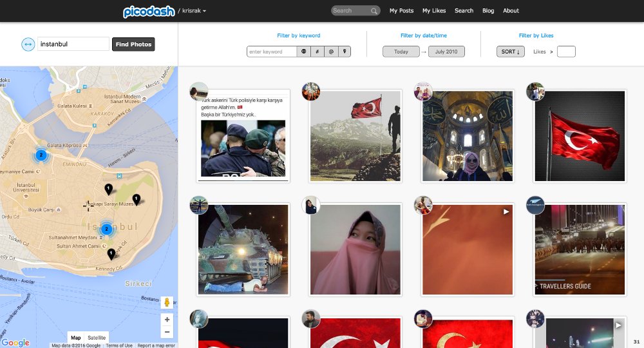This screenshot has width=644, height=348.
Task: Click Report a map error link
Action: coord(156,345)
